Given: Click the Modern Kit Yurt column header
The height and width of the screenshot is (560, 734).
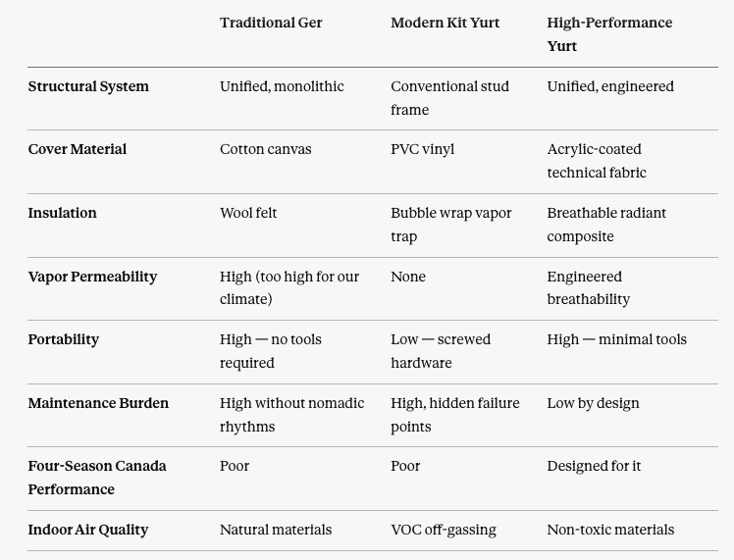Looking at the screenshot, I should click(x=446, y=23).
